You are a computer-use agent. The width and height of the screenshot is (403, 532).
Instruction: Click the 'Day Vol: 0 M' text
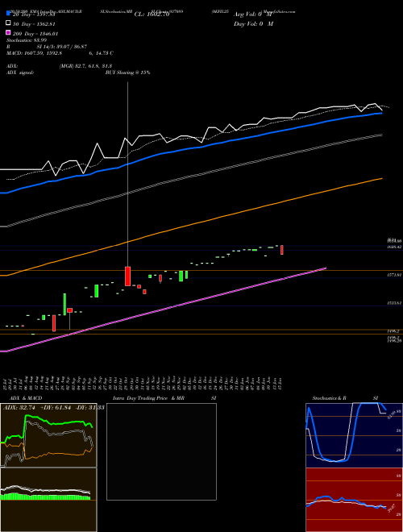[x=253, y=23]
